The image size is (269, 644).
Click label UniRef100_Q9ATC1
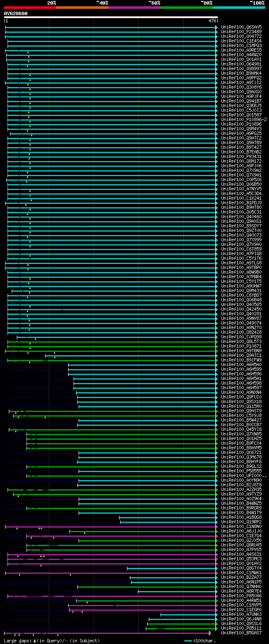pos(241,355)
